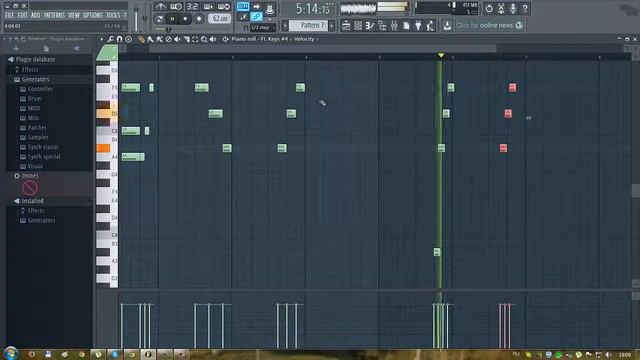Toggle loop recording icon

point(224,7)
